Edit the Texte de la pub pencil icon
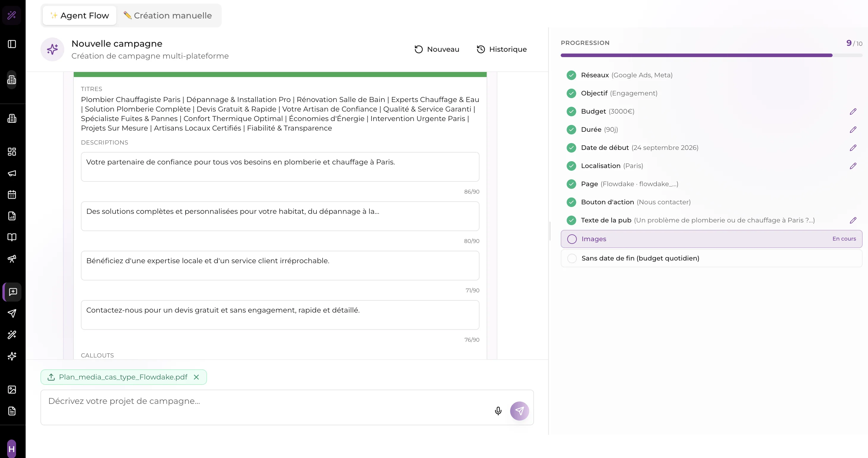Image resolution: width=868 pixels, height=458 pixels. [x=853, y=220]
